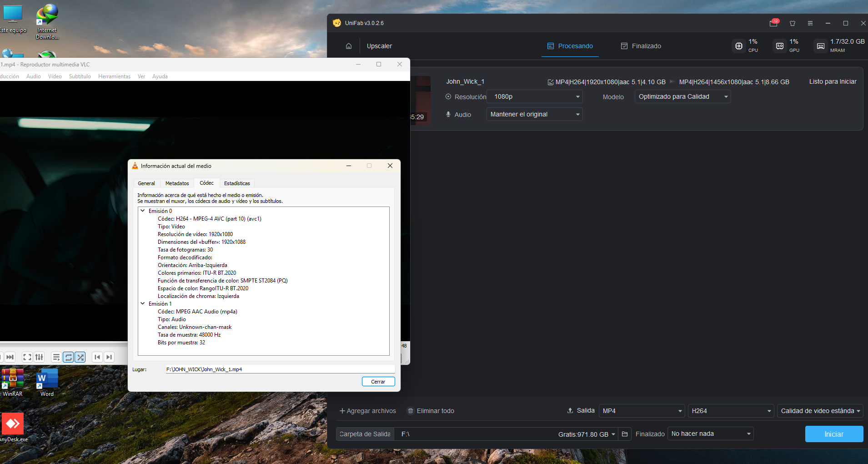Screen dimensions: 868x464
Task: Open VLC Ayuda menu
Action: (160, 76)
